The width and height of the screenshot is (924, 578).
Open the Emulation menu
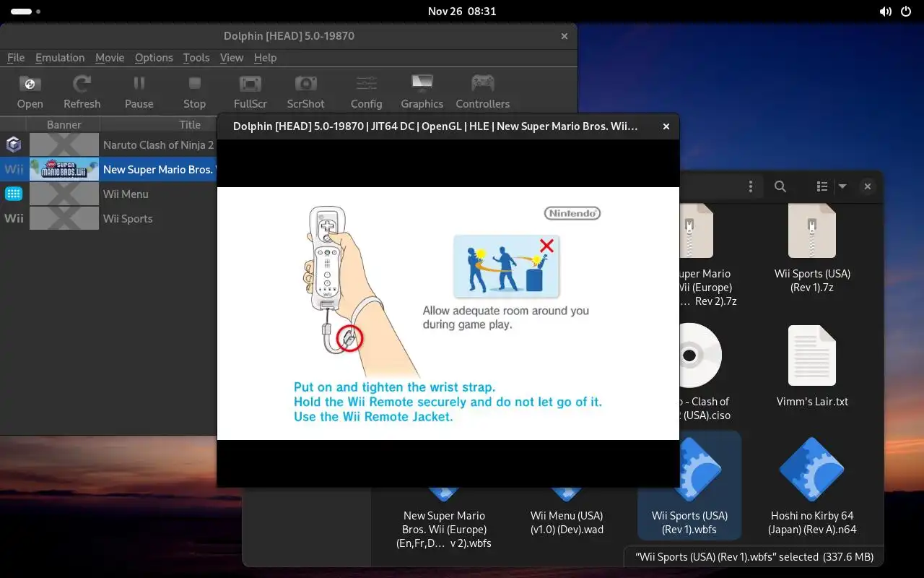pos(60,58)
